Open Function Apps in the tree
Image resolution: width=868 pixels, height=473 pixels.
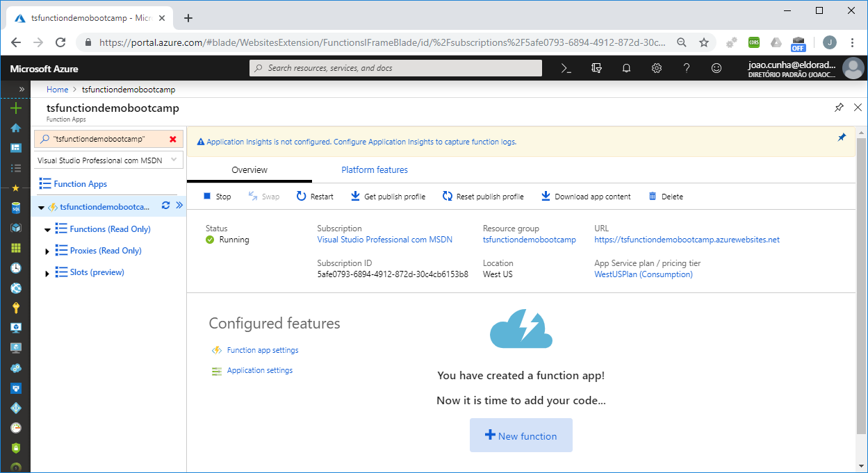[80, 184]
